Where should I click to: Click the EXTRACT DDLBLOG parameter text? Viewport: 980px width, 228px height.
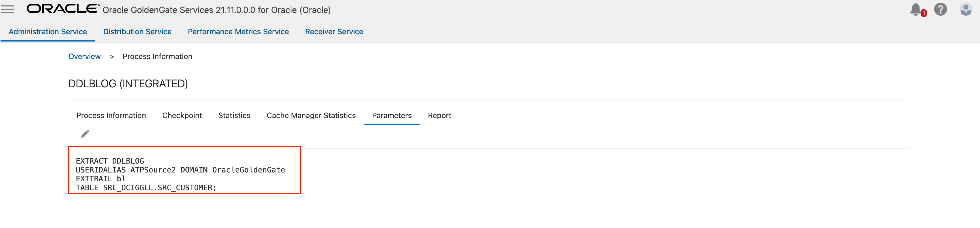coord(110,161)
